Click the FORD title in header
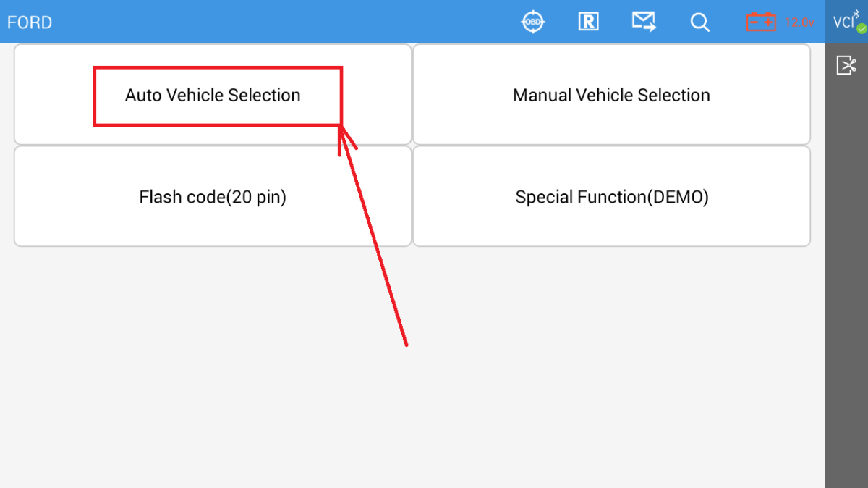The width and height of the screenshot is (868, 488). pyautogui.click(x=30, y=22)
